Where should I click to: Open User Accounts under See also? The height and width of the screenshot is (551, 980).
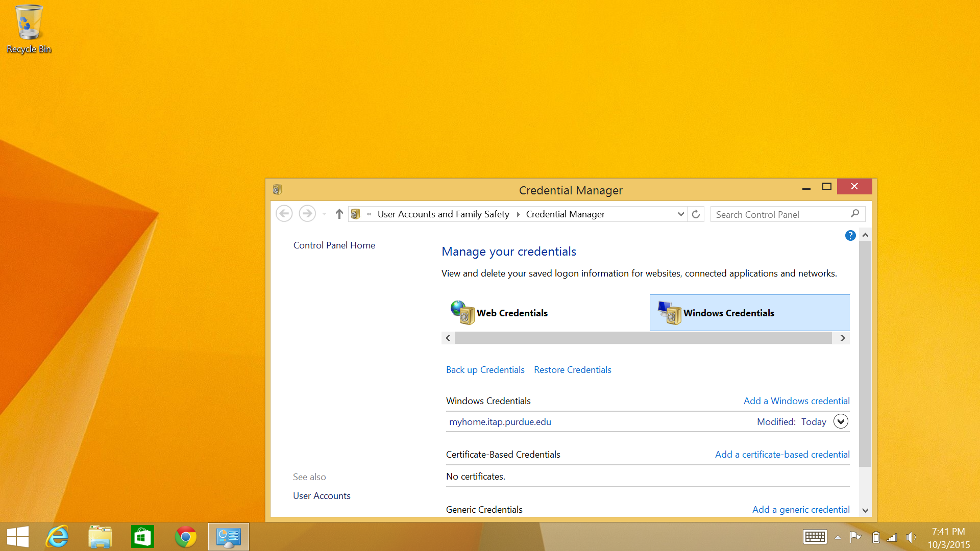322,496
